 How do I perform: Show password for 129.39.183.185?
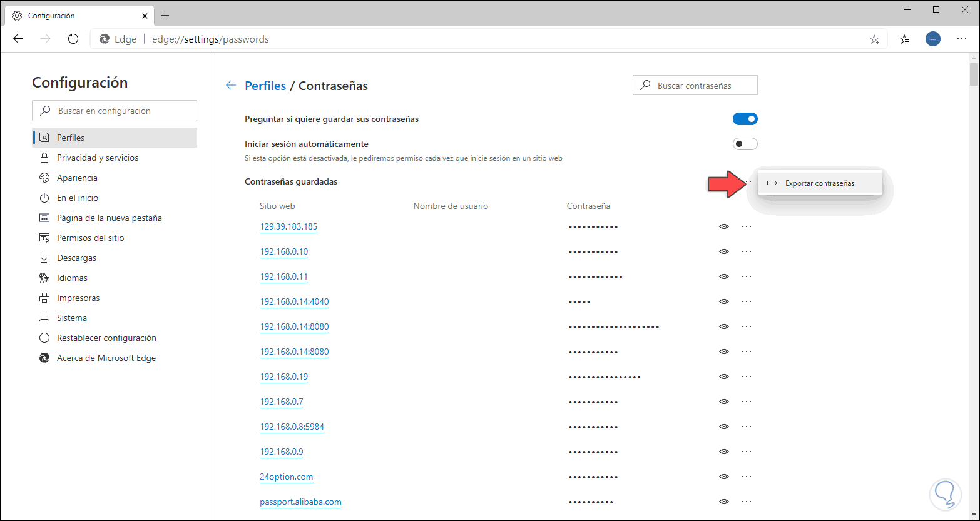point(724,226)
